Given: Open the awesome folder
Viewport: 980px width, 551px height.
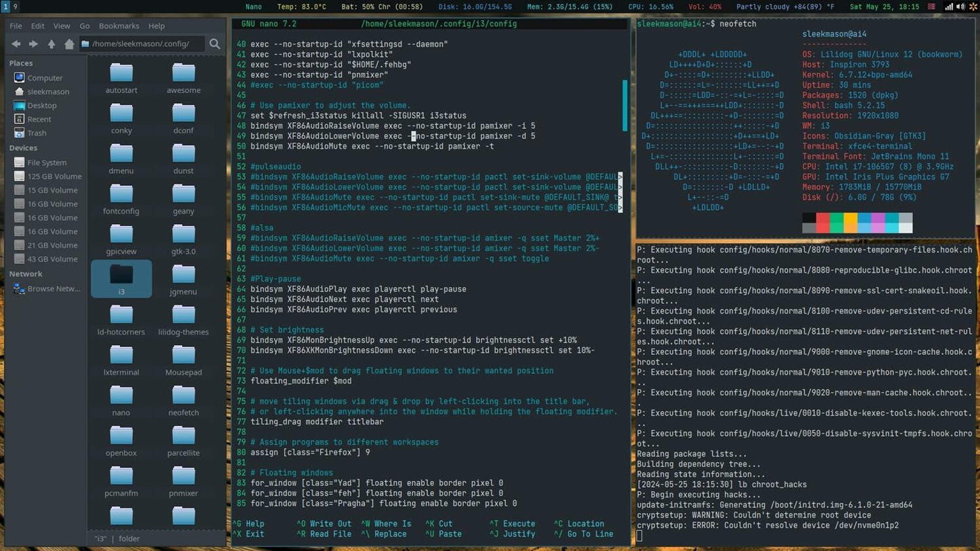Looking at the screenshot, I should point(184,79).
